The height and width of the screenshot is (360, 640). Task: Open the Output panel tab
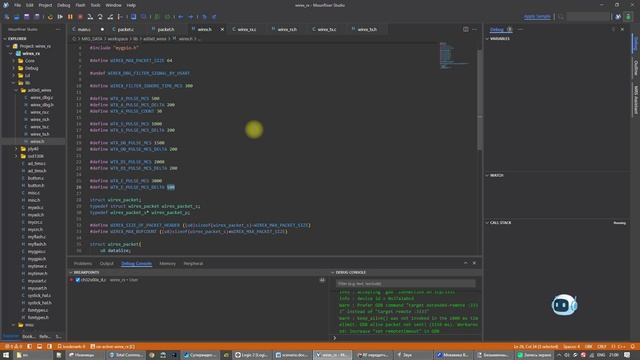click(x=107, y=264)
